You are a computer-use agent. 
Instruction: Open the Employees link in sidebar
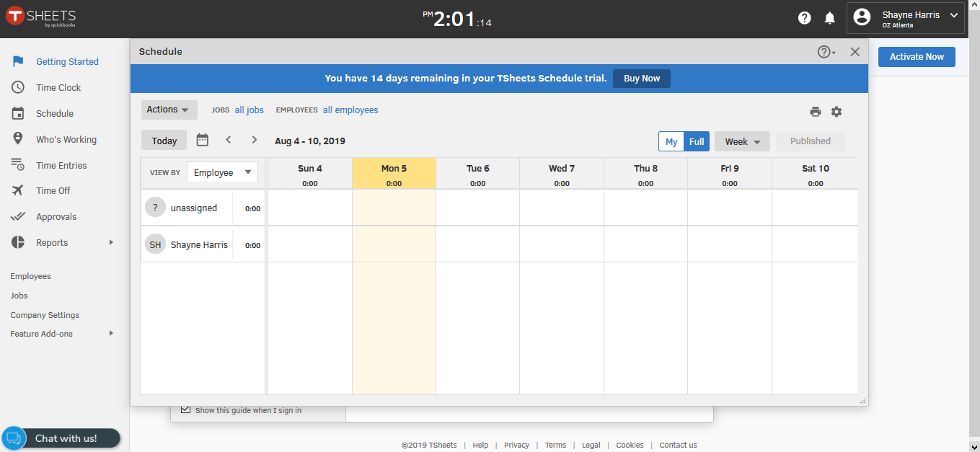tap(30, 276)
